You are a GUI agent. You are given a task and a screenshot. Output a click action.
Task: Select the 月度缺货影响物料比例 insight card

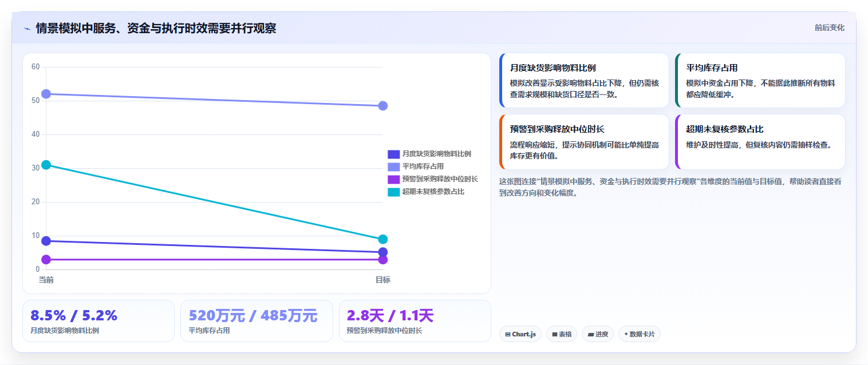pos(584,81)
